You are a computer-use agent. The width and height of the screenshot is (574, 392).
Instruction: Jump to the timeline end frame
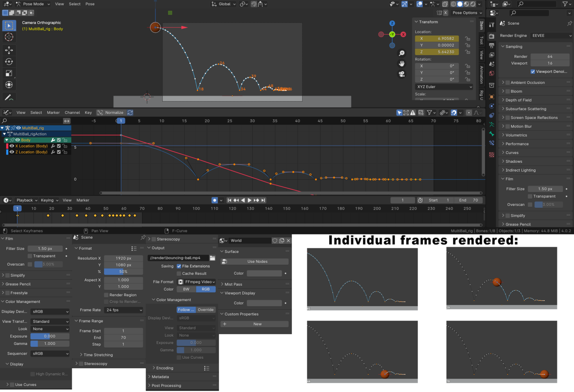[263, 200]
